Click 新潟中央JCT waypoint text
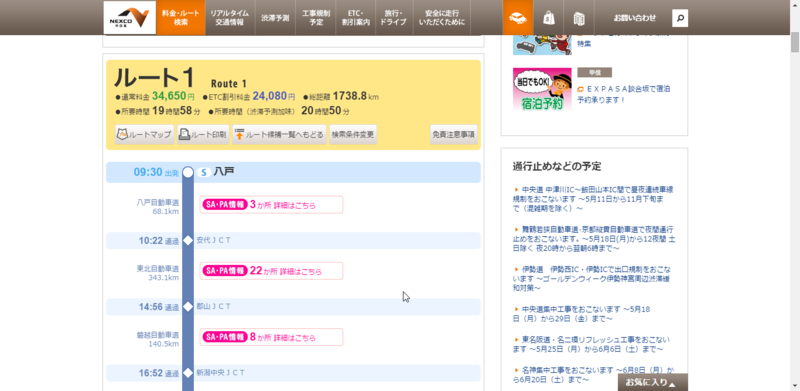Image resolution: width=800 pixels, height=391 pixels. pyautogui.click(x=220, y=373)
